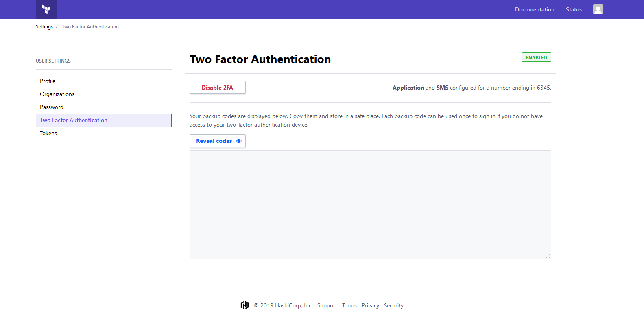The height and width of the screenshot is (320, 644).
Task: Click Disable 2FA button
Action: pos(218,88)
